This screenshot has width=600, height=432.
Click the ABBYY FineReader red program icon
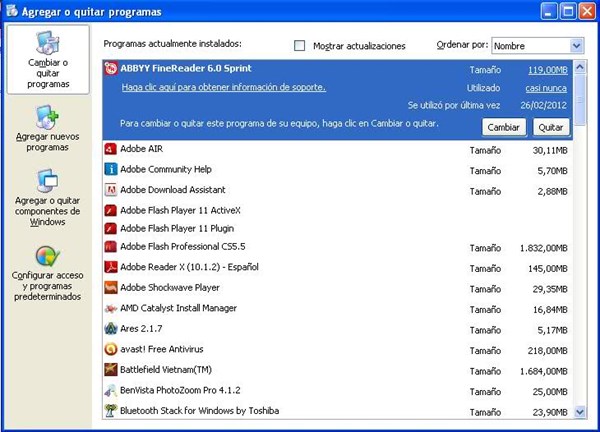pyautogui.click(x=111, y=68)
